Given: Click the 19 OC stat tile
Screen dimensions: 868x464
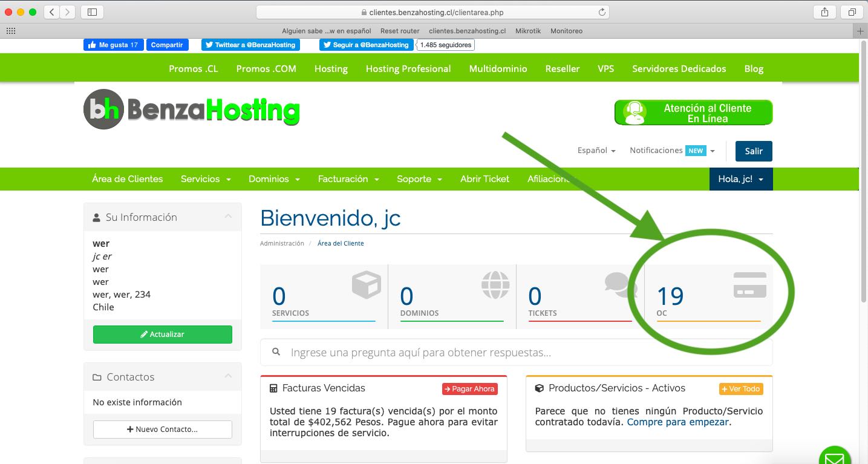Looking at the screenshot, I should point(709,297).
